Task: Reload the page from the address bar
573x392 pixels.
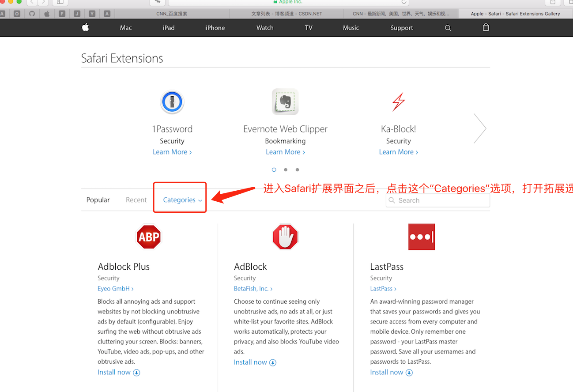Action: tap(403, 2)
